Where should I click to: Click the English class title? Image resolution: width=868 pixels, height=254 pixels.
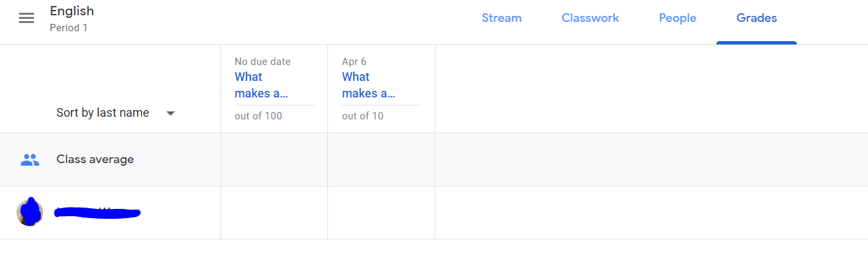pyautogui.click(x=72, y=11)
